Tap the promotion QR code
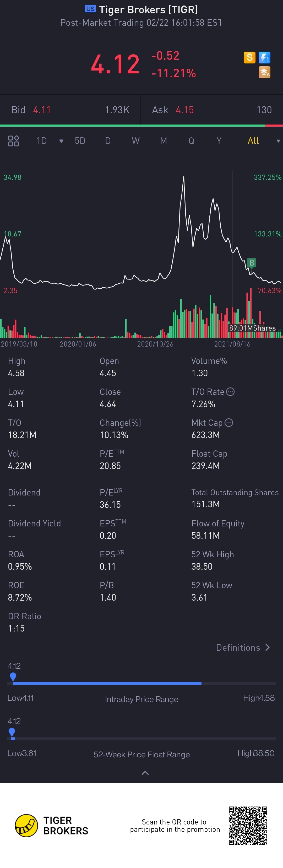The width and height of the screenshot is (283, 868). pos(248,826)
